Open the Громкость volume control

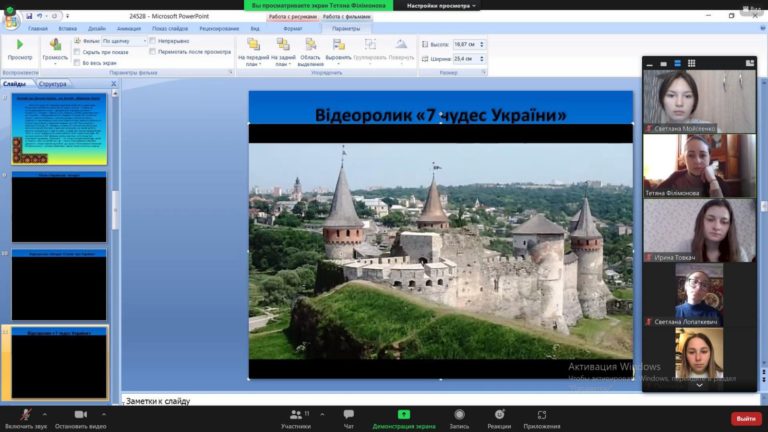[55, 48]
